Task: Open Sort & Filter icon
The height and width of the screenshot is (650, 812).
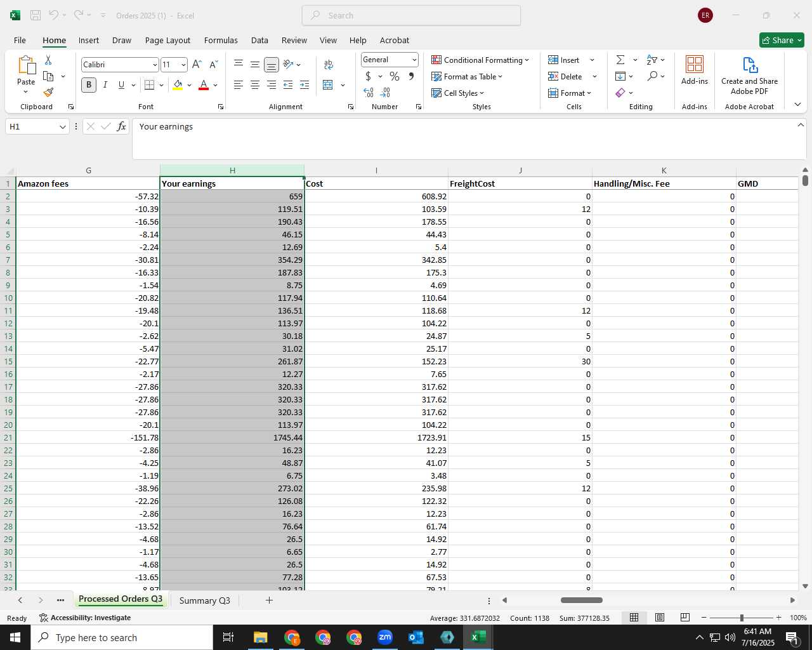Action: click(x=652, y=60)
